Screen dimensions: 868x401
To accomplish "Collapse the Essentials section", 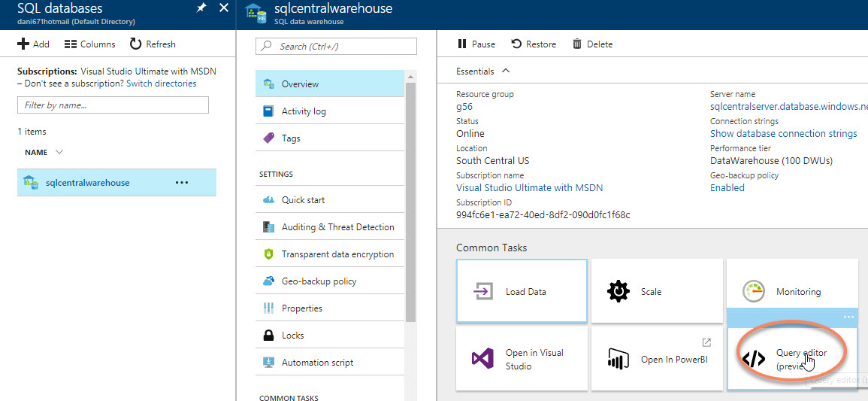I will pos(506,71).
